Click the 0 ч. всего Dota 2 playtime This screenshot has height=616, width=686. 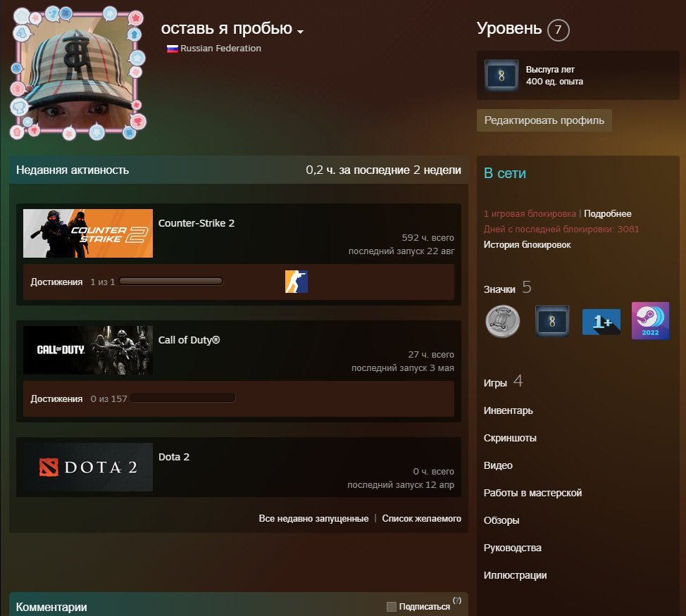click(x=433, y=471)
